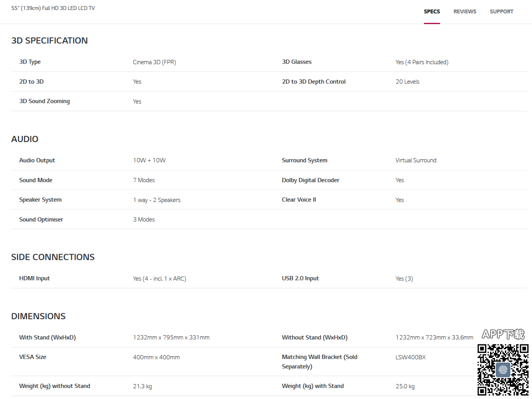The width and height of the screenshot is (532, 399).
Task: Click the Matching Wall Bracket label
Action: pos(319,361)
